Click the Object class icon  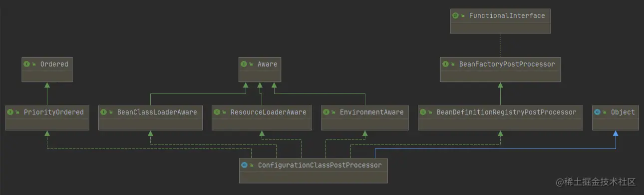pyautogui.click(x=598, y=112)
